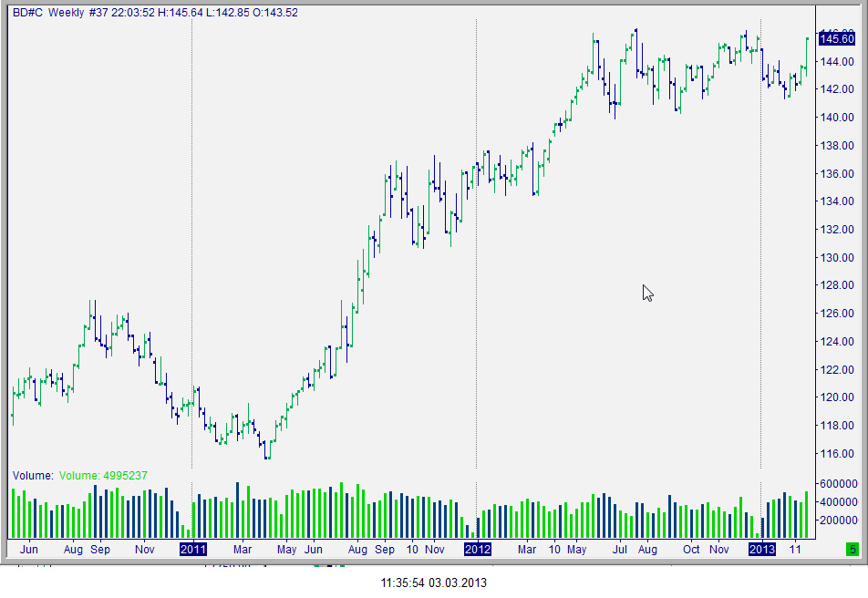
Task: Click the 144.00 price axis label
Action: coord(838,61)
